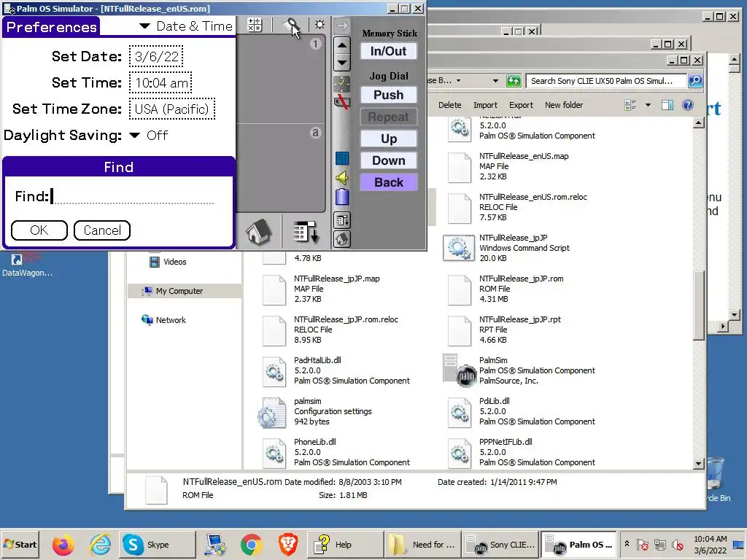Tap the letter a graffiti area indicator
The height and width of the screenshot is (560, 747).
pos(315,133)
